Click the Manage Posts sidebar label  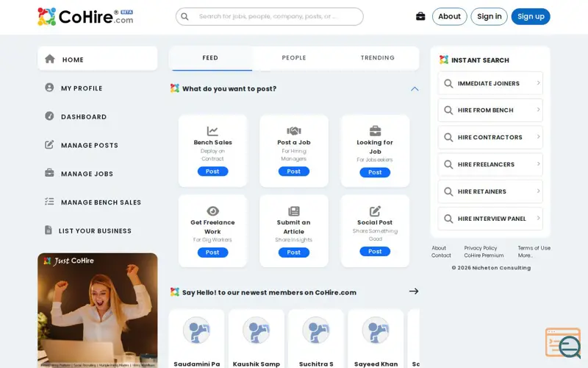(90, 145)
